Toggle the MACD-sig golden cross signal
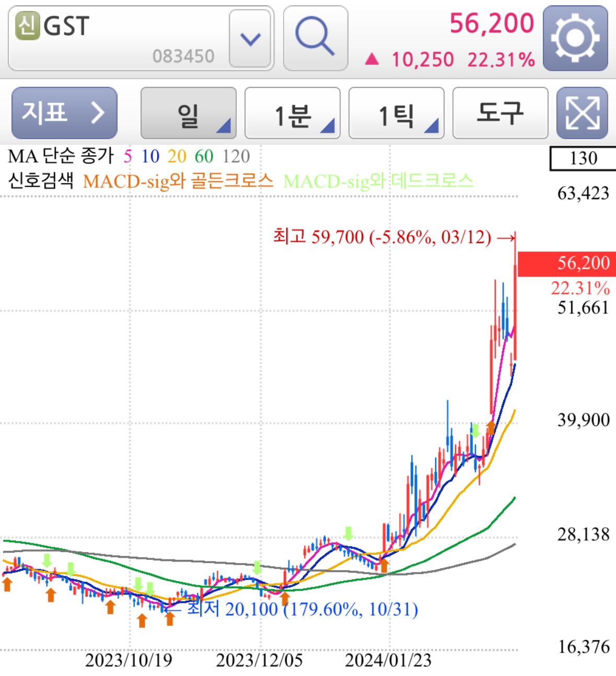 (179, 180)
